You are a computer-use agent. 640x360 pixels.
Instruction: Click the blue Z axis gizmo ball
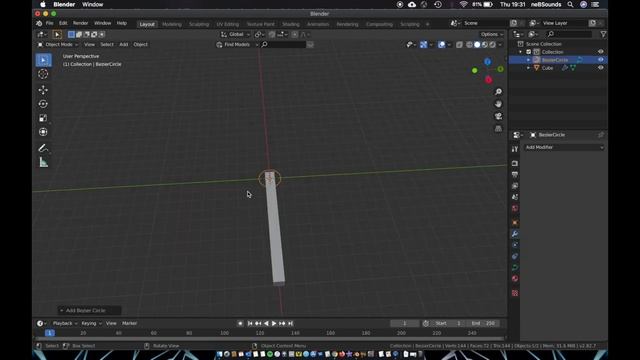tap(487, 62)
